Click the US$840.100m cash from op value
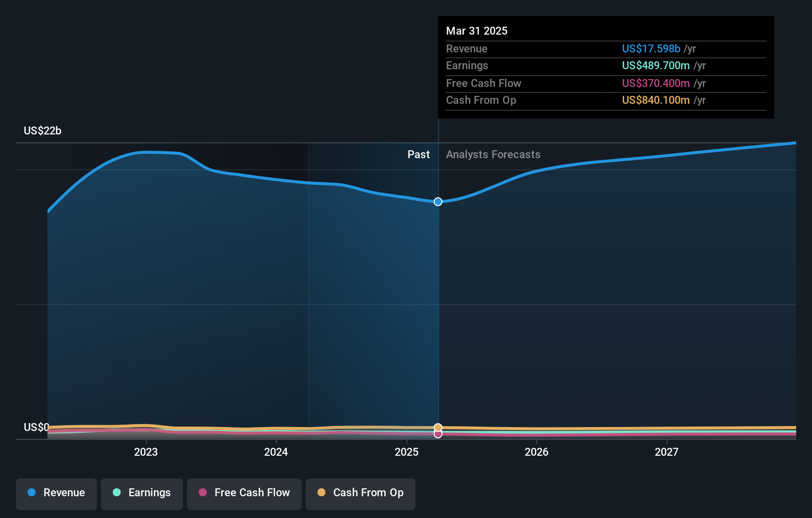Viewport: 812px width, 518px height. pyautogui.click(x=656, y=100)
